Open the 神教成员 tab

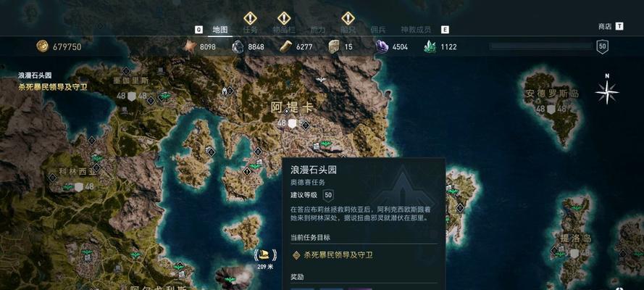click(x=416, y=30)
